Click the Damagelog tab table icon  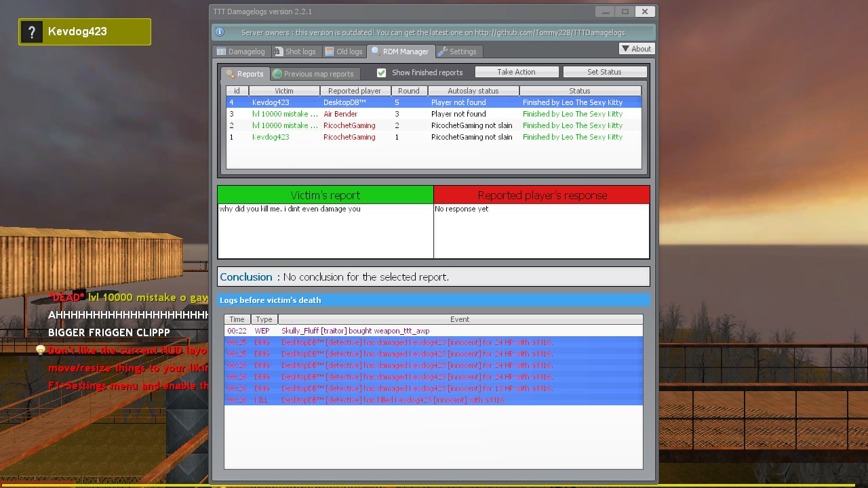pyautogui.click(x=221, y=52)
